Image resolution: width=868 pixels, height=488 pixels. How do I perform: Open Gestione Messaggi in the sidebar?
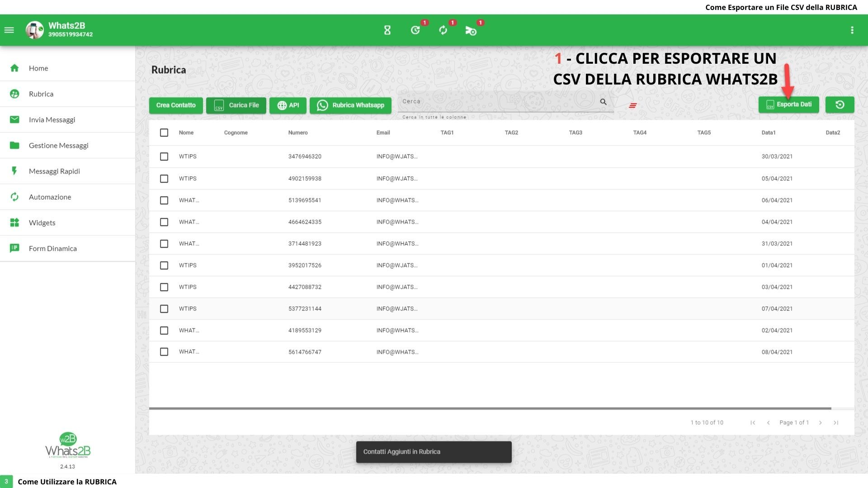[x=68, y=145]
